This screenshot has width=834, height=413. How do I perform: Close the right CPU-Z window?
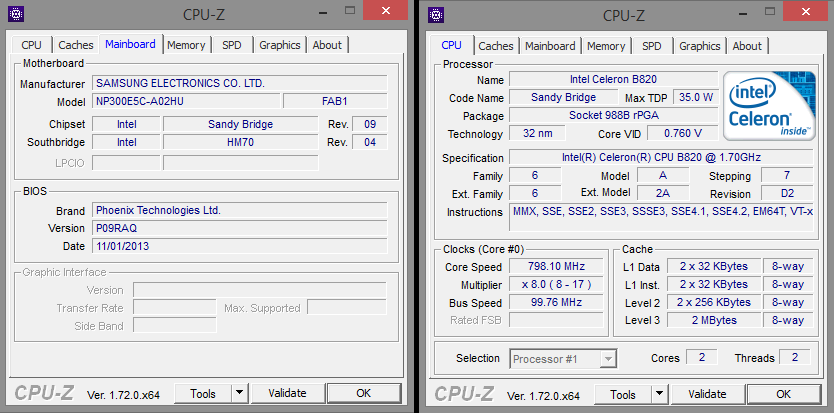pos(807,11)
